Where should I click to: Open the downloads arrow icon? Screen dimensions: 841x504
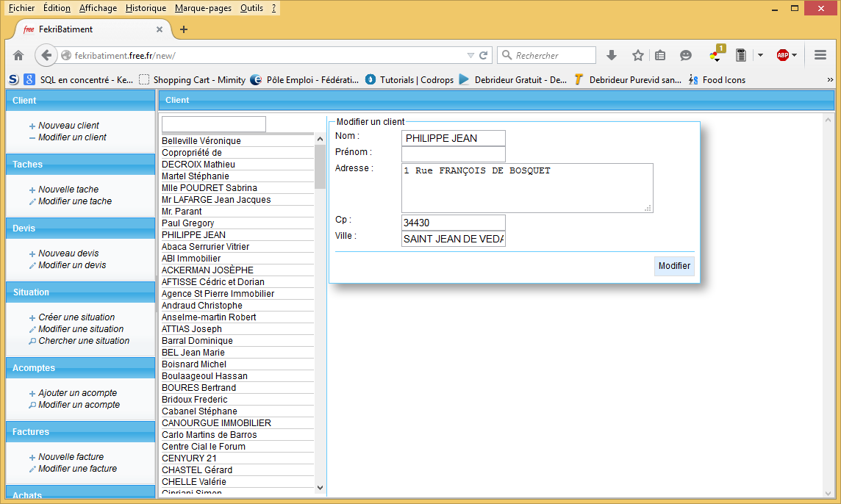pyautogui.click(x=612, y=55)
